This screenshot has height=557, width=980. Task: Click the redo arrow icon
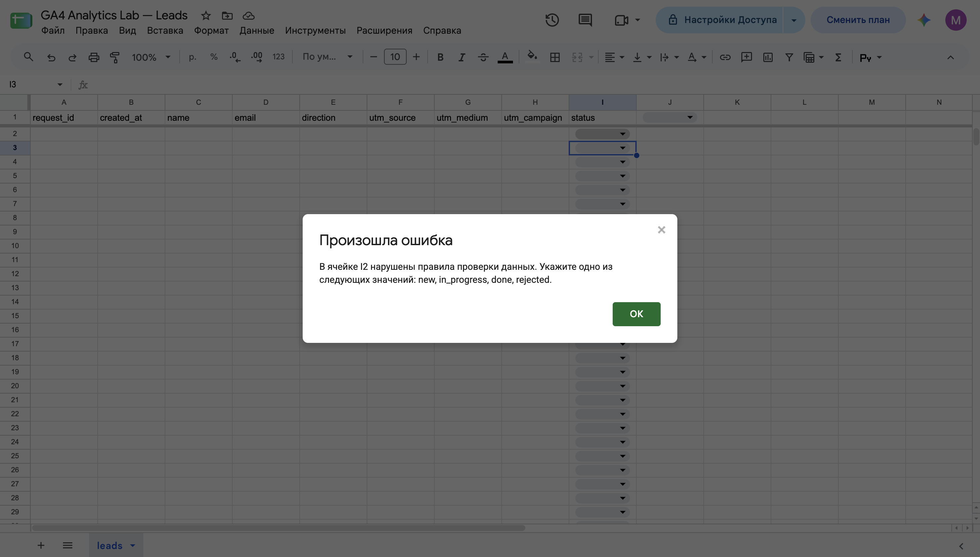coord(72,57)
